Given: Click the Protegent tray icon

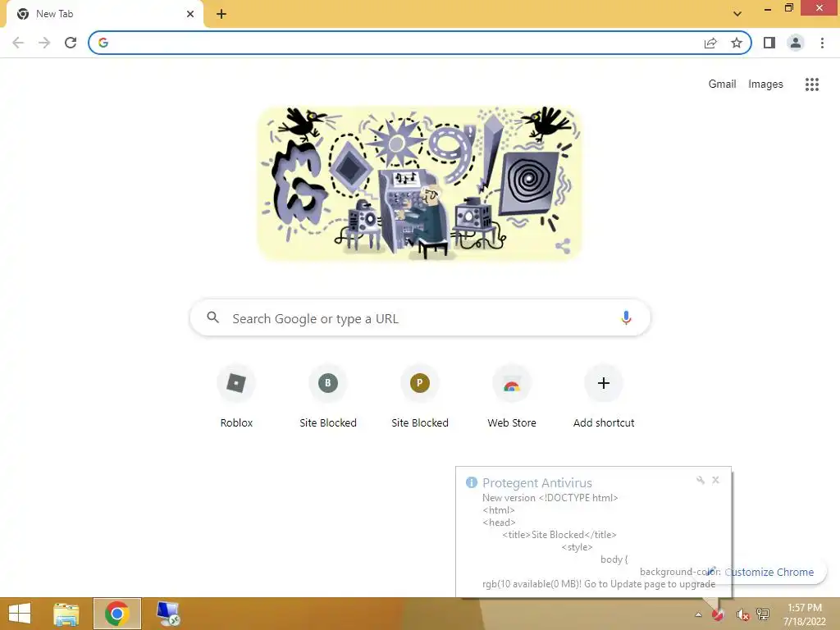Looking at the screenshot, I should 718,614.
